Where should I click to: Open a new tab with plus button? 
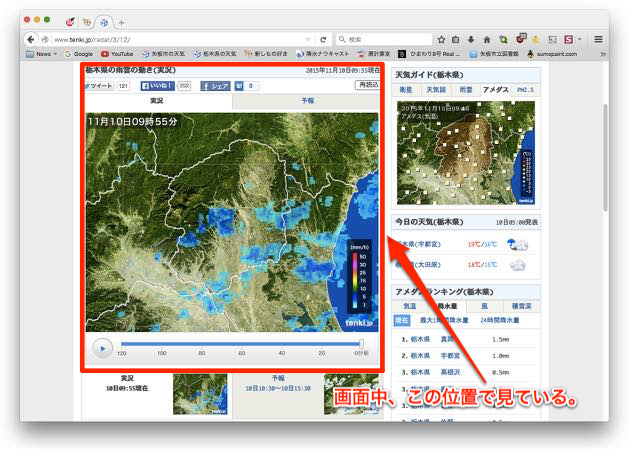point(121,21)
